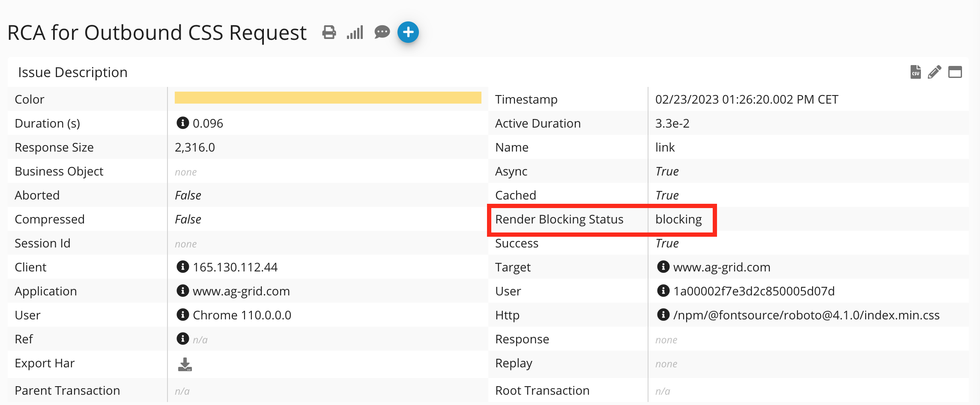Click info icon beside Client IP address
980x405 pixels.
click(x=183, y=267)
